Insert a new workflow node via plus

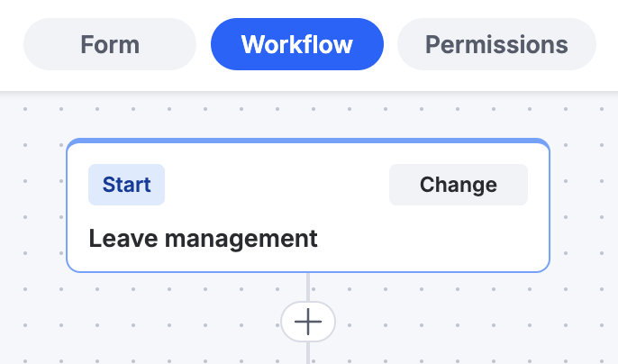click(x=308, y=322)
